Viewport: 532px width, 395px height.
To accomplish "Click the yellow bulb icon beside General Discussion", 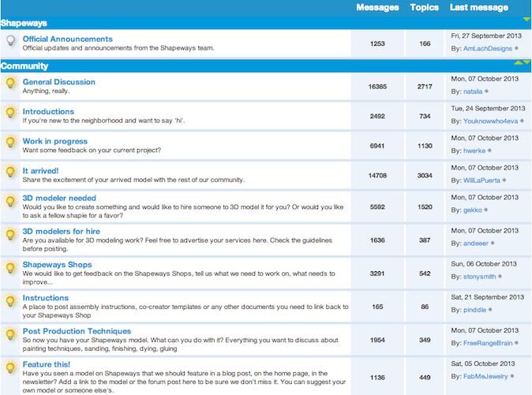I will click(x=10, y=83).
